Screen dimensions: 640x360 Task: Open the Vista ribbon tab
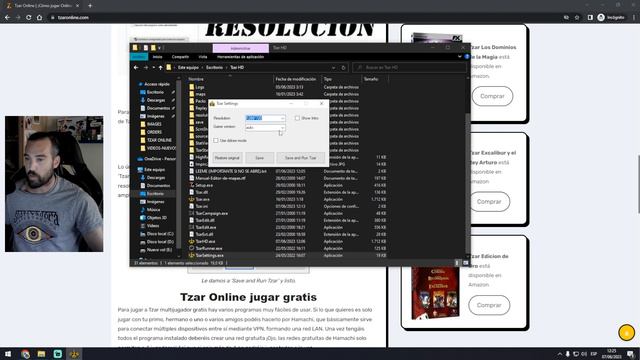click(203, 57)
